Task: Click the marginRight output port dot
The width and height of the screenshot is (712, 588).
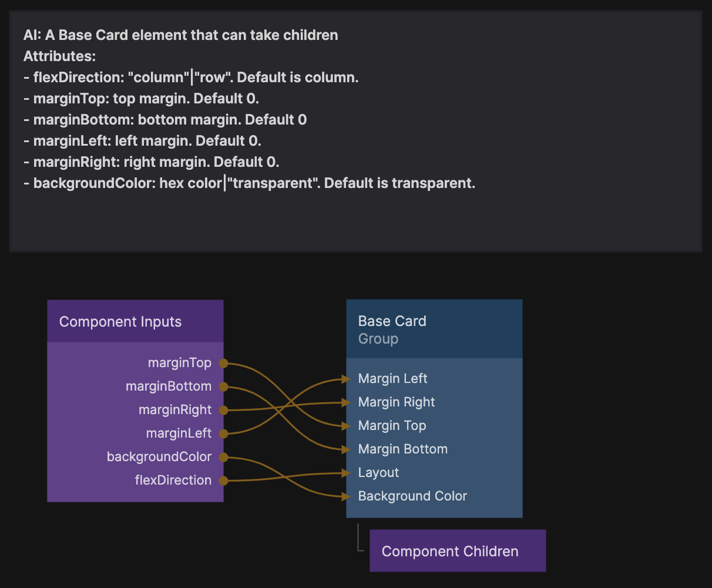Action: click(x=223, y=410)
